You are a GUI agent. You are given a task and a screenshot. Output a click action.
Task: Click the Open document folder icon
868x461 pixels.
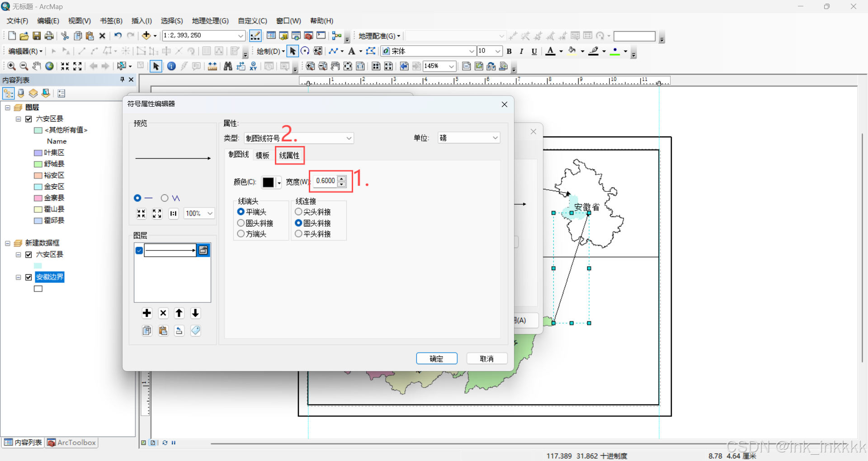point(24,36)
